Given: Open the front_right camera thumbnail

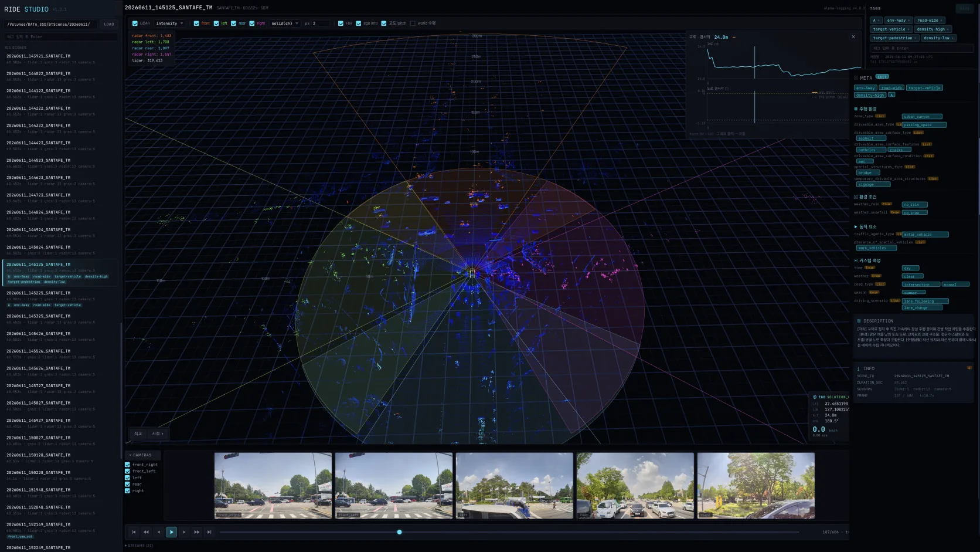Looking at the screenshot, I should [273, 486].
